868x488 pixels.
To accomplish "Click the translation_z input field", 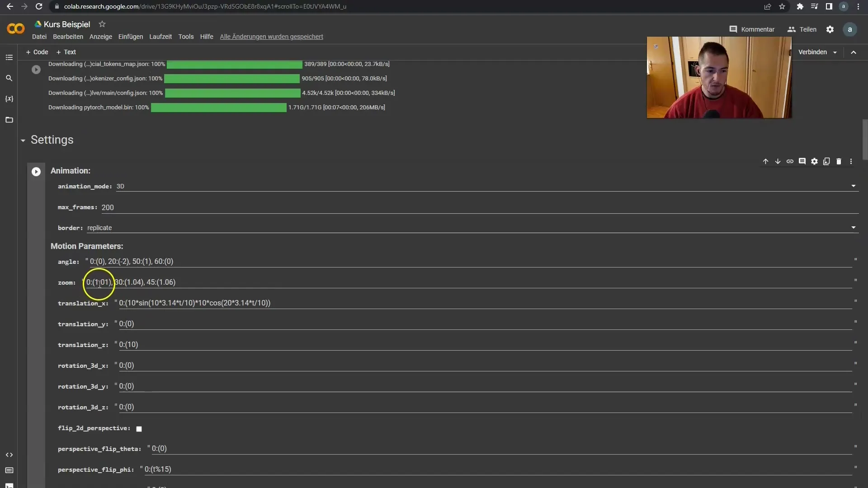I will coord(485,344).
